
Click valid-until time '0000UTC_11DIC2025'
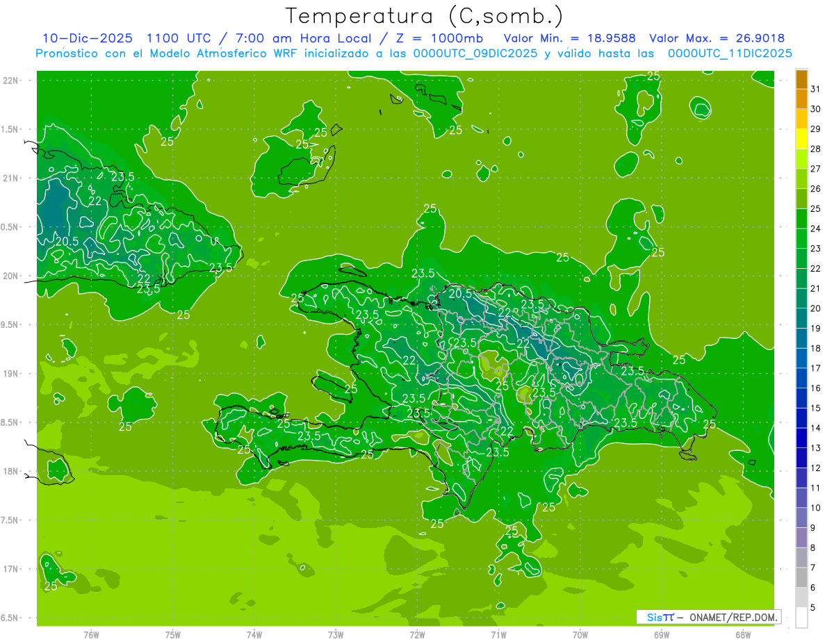pos(730,53)
